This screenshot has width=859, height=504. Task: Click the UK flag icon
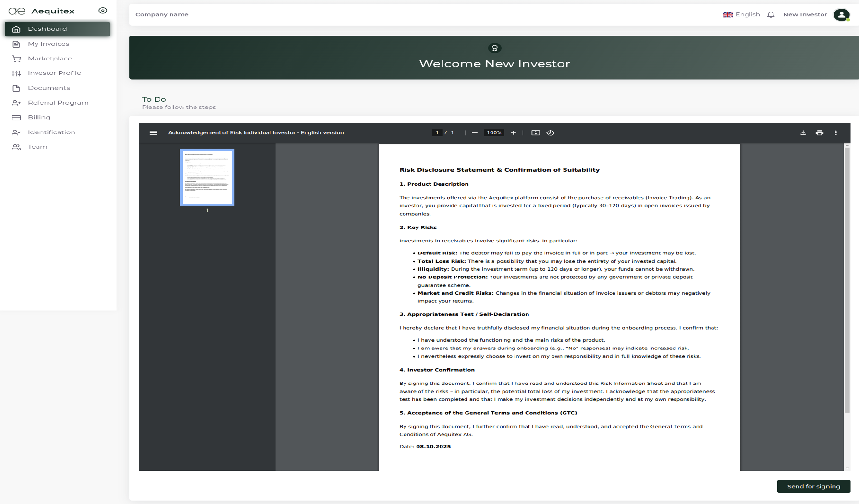[727, 15]
